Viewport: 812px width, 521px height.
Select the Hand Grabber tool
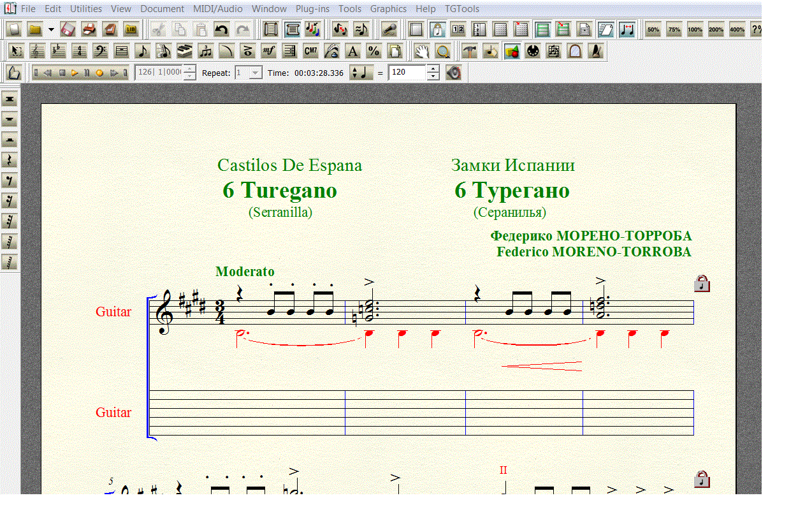point(422,51)
